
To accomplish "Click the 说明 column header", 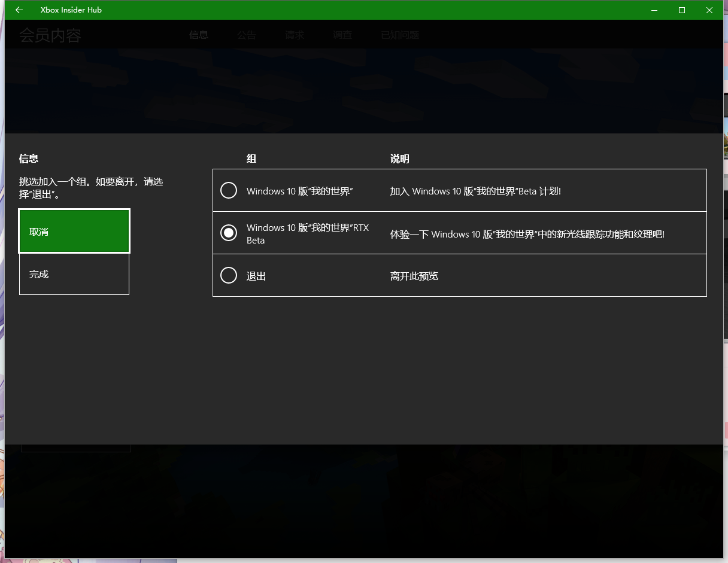I will click(400, 159).
